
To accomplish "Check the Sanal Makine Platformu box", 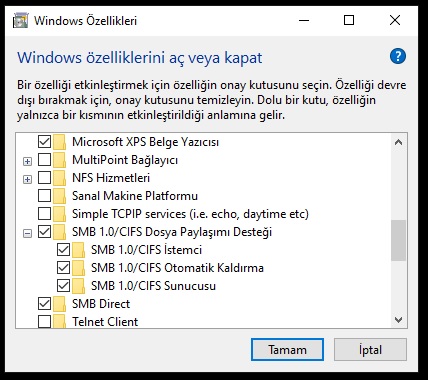I will 44,196.
